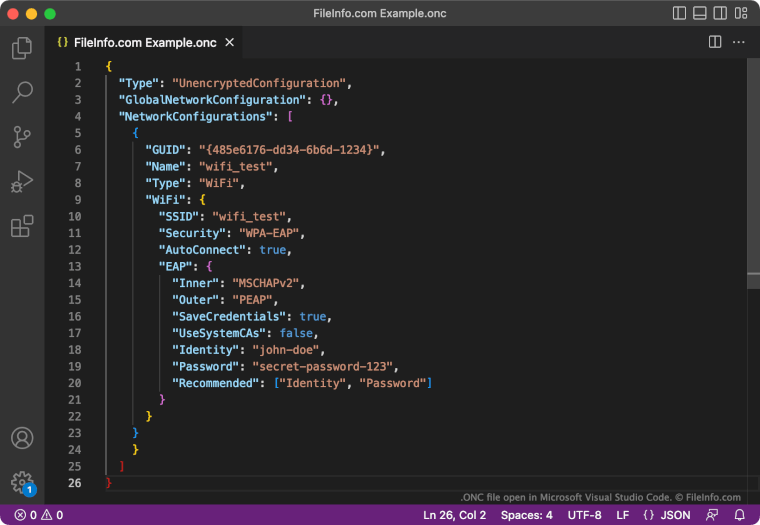
Task: Click the notifications bell in status bar
Action: point(740,515)
